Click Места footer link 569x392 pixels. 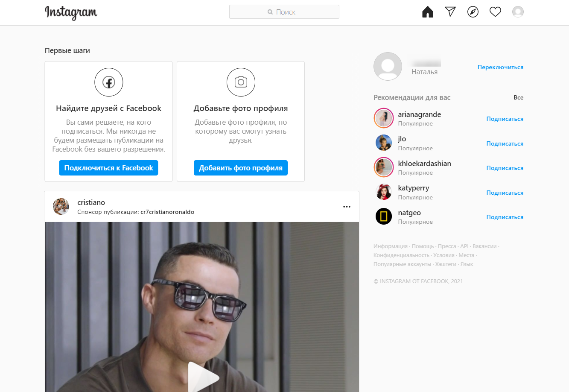tap(467, 255)
